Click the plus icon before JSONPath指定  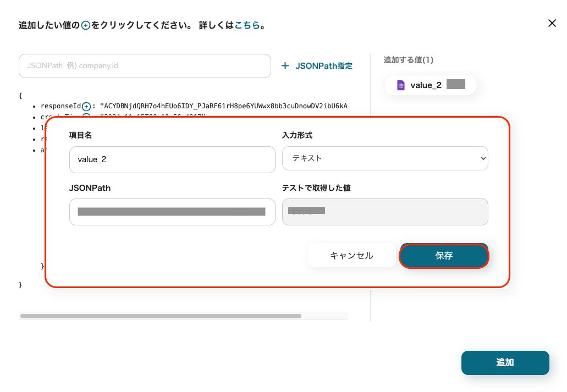point(285,66)
